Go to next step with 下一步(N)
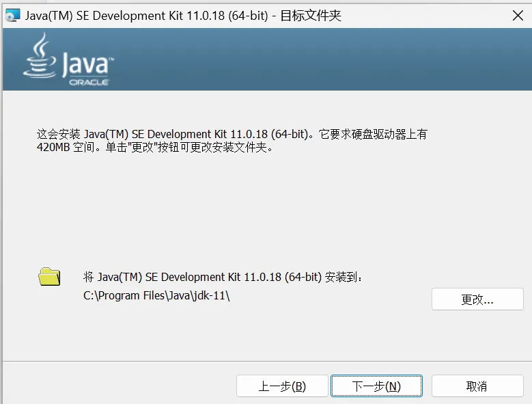Image resolution: width=532 pixels, height=404 pixels. (x=376, y=386)
